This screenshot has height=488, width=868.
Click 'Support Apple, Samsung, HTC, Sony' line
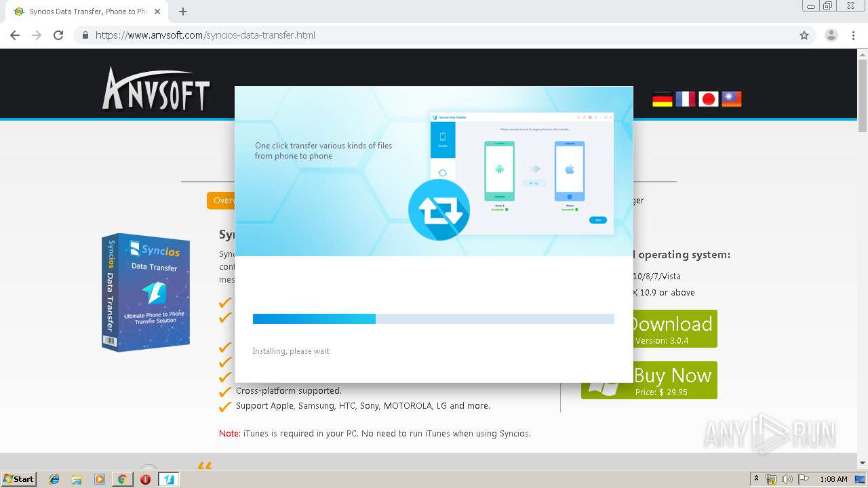(x=363, y=406)
